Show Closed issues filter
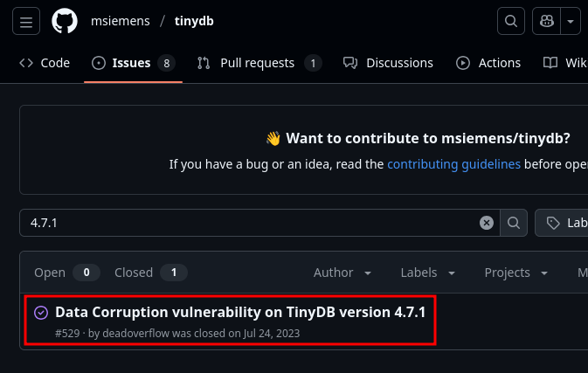Viewport: 588px width, 373px height. pyautogui.click(x=150, y=273)
